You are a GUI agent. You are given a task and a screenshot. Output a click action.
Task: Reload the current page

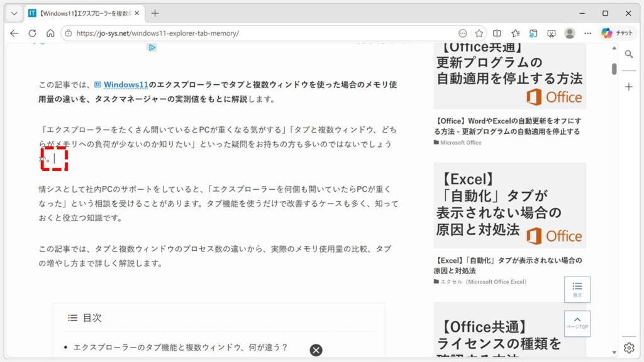pyautogui.click(x=33, y=33)
